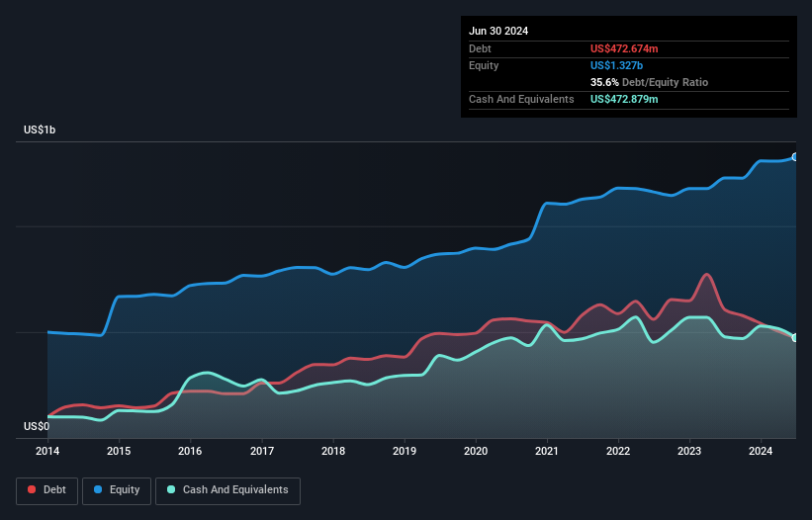This screenshot has width=812, height=520.
Task: Click Cash And Equivalents label in tooltip
Action: [x=521, y=99]
